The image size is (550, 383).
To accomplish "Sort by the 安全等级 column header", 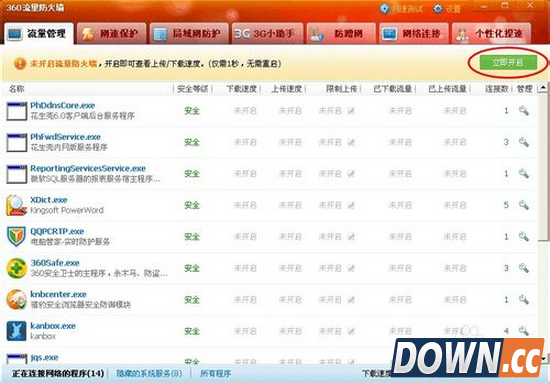I will pos(193,89).
